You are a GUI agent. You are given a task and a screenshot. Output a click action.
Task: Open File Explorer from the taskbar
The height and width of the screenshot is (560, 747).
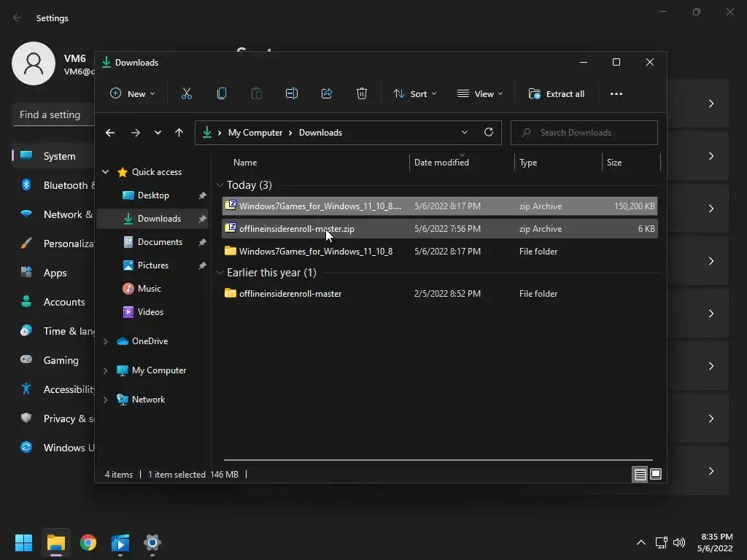point(55,542)
